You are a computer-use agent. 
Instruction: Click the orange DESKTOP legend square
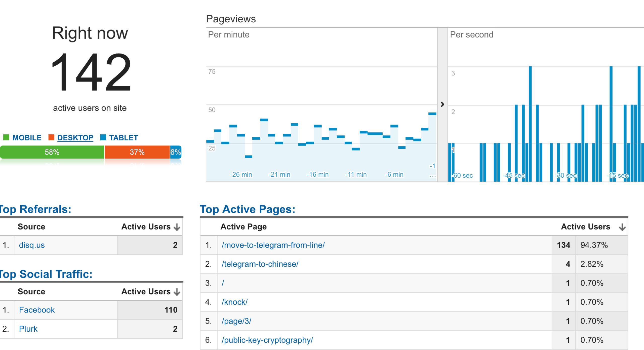[51, 137]
